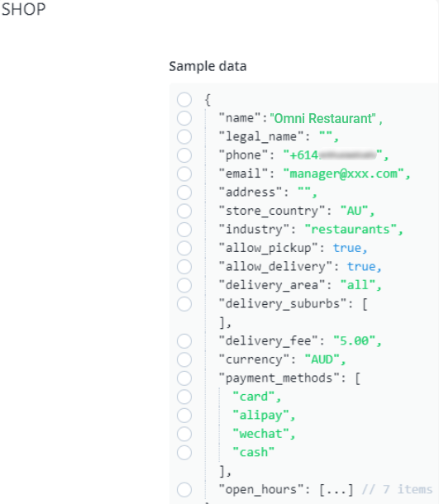Select the "allow_pickup" radio button
This screenshot has height=504, width=439.
click(184, 248)
